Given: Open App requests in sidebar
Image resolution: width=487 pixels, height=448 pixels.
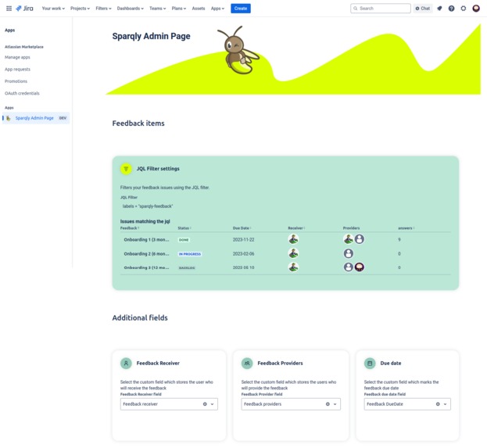Looking at the screenshot, I should click(17, 70).
